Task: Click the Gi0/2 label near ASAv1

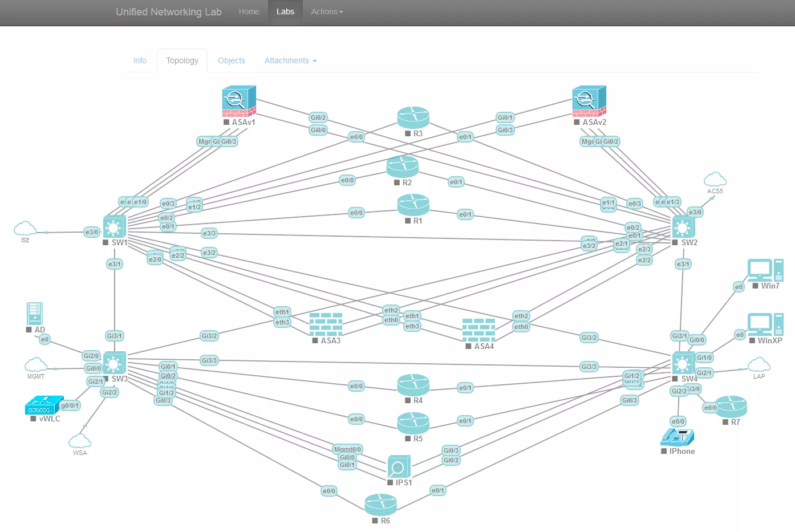Action: (318, 117)
